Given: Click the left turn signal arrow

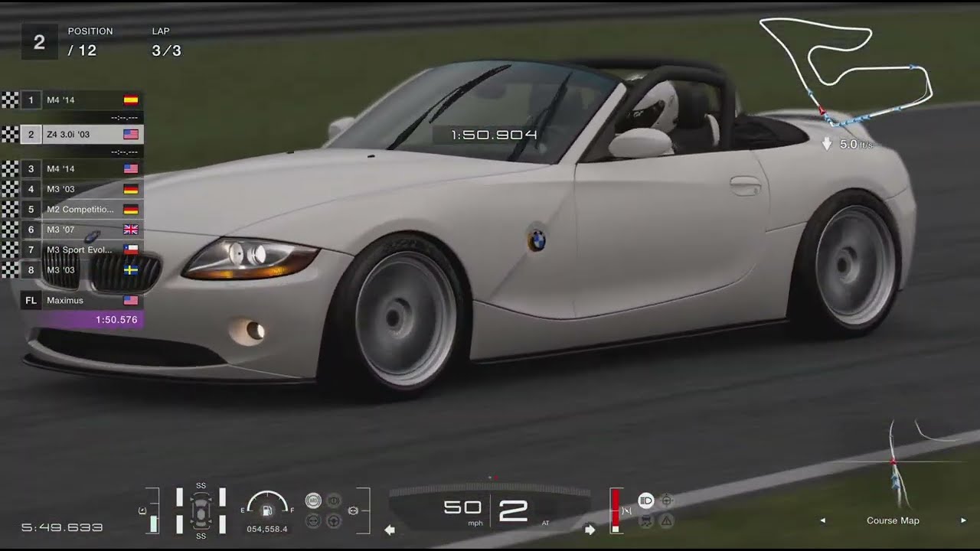Looking at the screenshot, I should click(x=390, y=529).
